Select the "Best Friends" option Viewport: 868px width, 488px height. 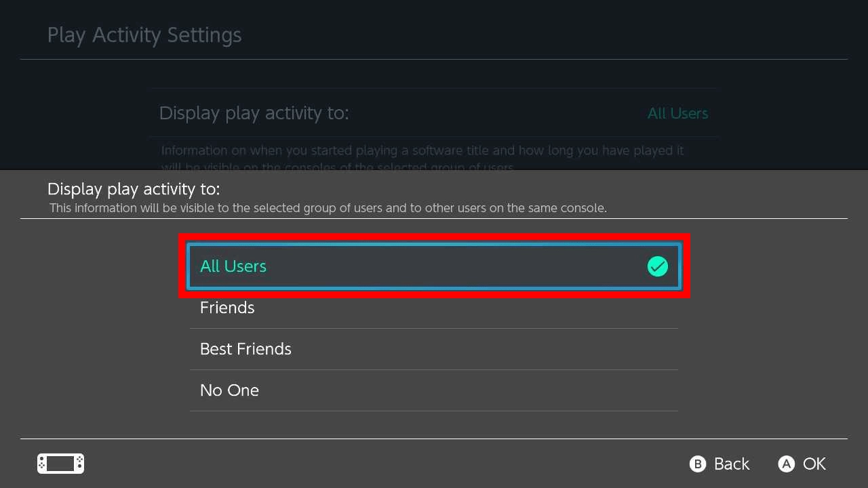[245, 349]
